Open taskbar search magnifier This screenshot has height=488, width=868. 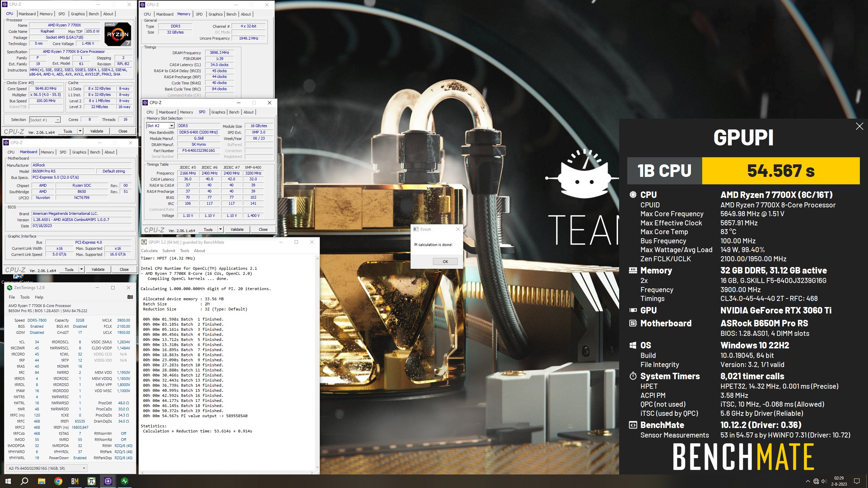pyautogui.click(x=24, y=481)
